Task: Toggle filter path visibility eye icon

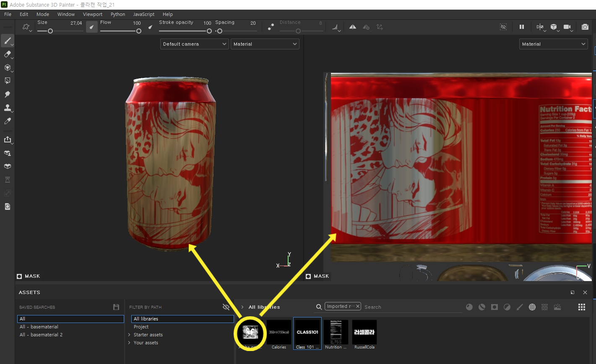Action: coord(226,307)
